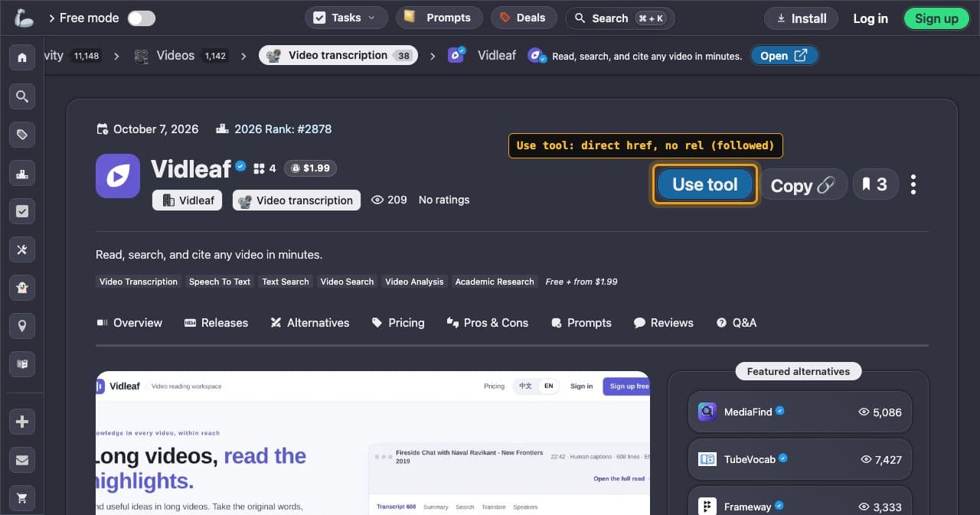980x515 pixels.
Task: Click the MediaFind logo icon
Action: click(707, 412)
